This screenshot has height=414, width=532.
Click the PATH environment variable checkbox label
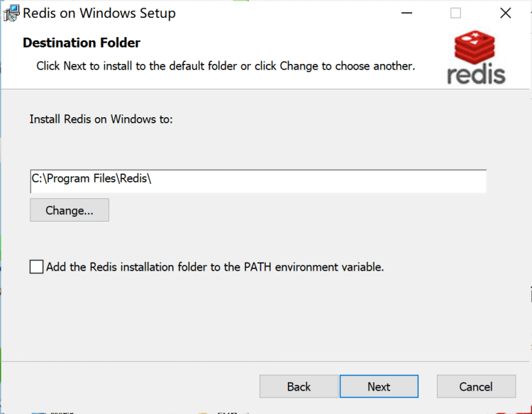tap(214, 267)
